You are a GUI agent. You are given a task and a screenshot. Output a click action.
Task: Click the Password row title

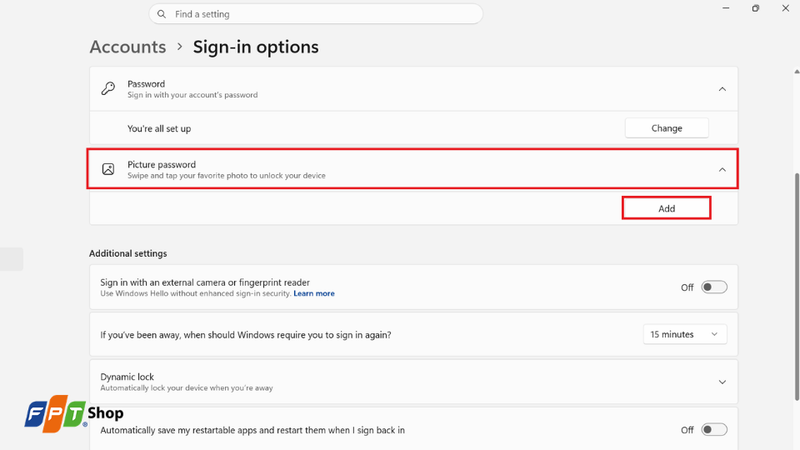(x=146, y=84)
